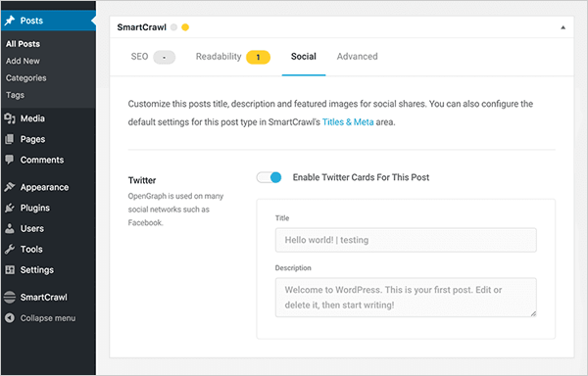Click the 'Title' field label
The image size is (588, 376).
click(282, 218)
